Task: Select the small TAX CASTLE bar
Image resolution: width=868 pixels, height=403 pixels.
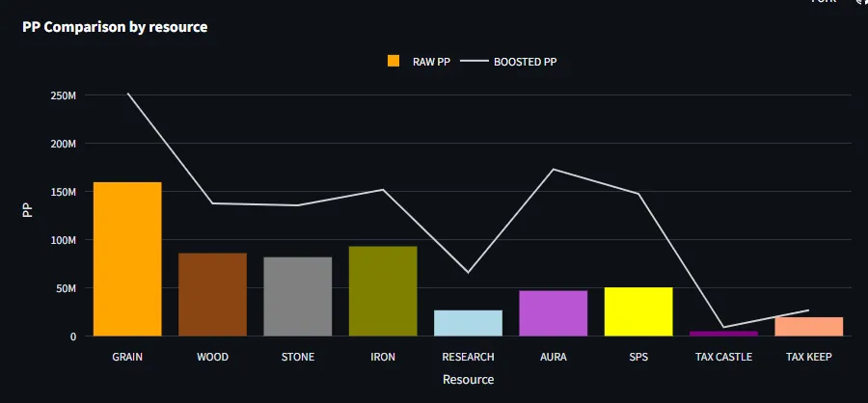Action: (723, 334)
